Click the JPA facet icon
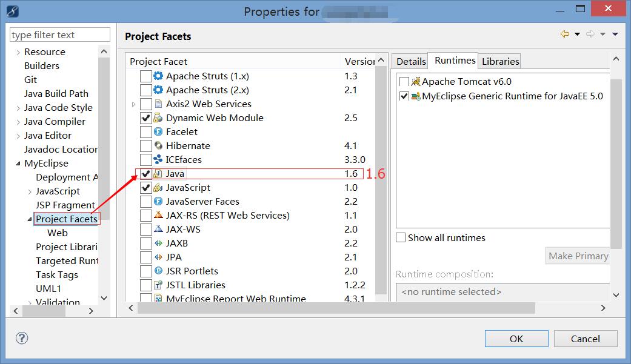 [158, 257]
